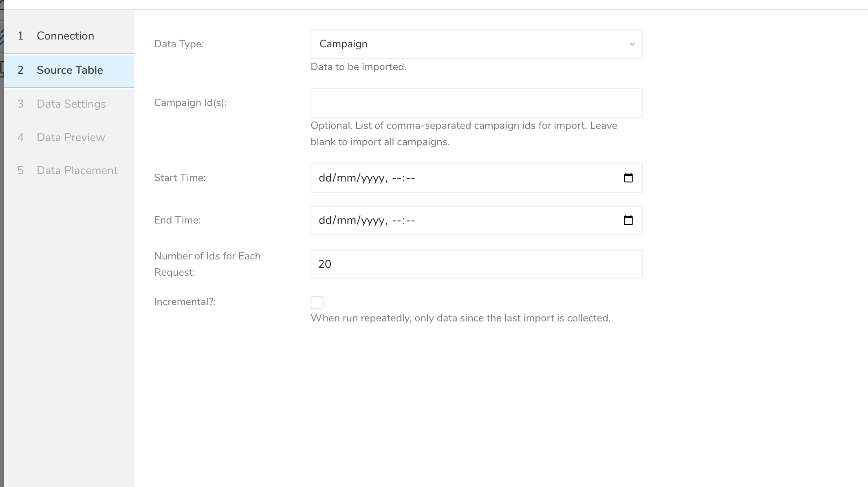Select the Source Table step
The height and width of the screenshot is (487, 868).
click(x=69, y=70)
